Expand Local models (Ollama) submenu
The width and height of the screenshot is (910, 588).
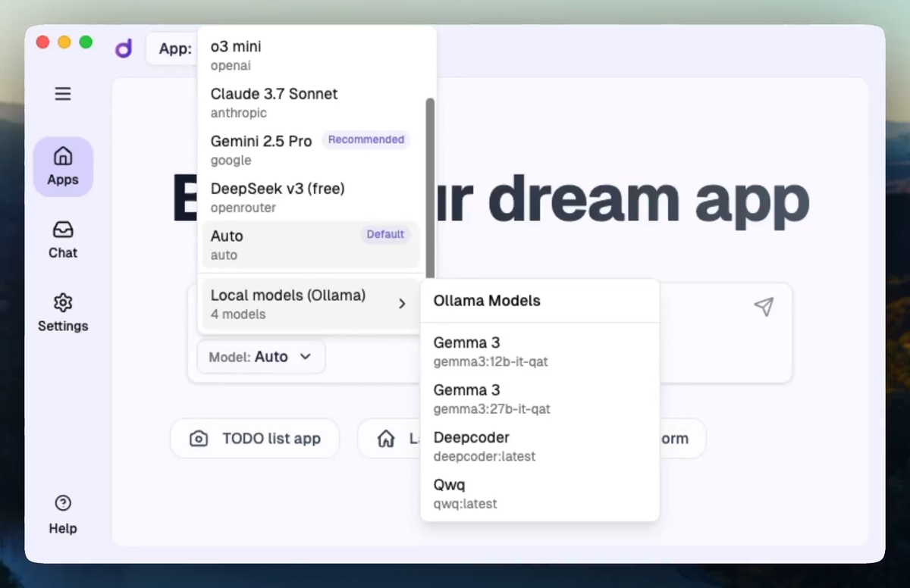click(x=312, y=304)
